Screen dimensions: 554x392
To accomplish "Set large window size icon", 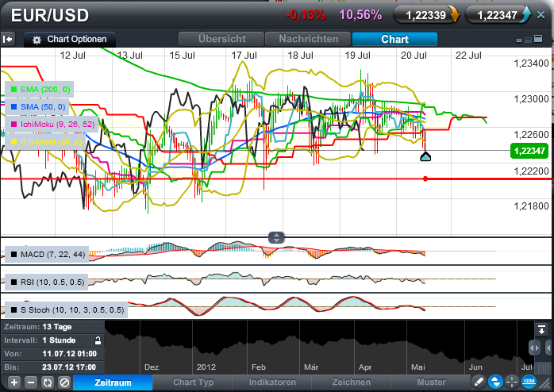I will 538,39.
